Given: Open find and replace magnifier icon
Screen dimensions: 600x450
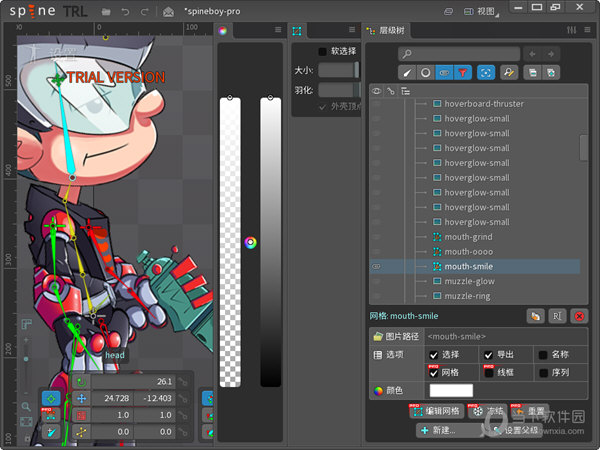Looking at the screenshot, I should (x=509, y=72).
